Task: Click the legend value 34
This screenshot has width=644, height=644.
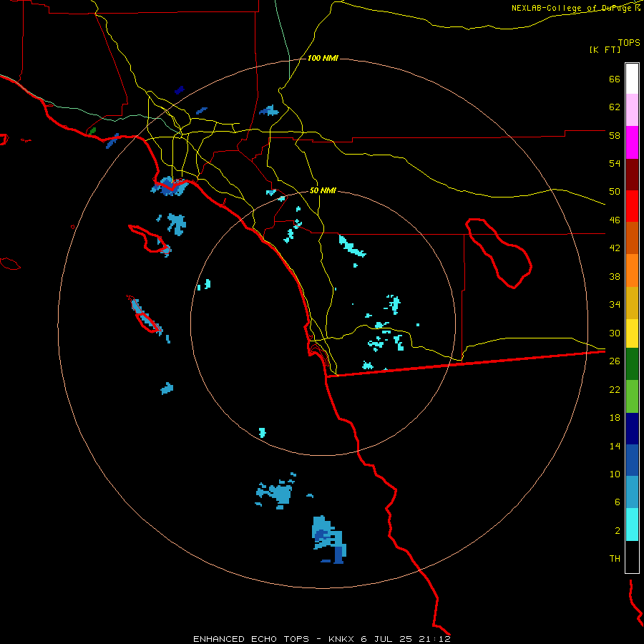Action: 615,305
